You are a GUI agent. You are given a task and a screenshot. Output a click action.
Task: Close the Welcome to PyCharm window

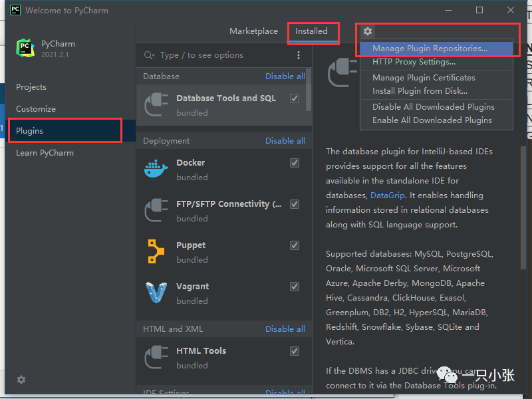pos(511,10)
